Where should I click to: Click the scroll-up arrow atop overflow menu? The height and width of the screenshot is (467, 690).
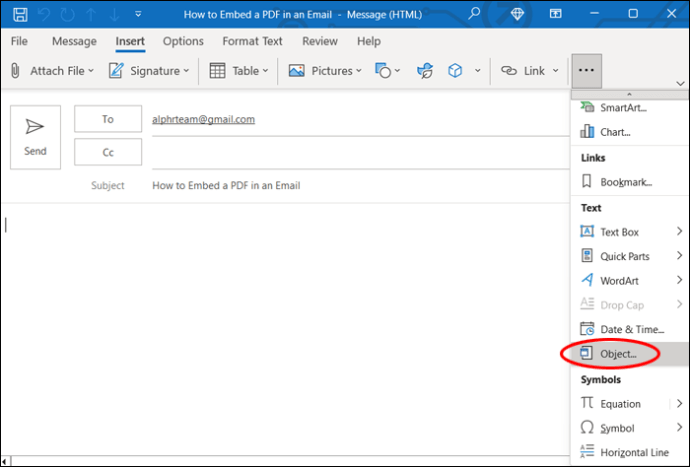pos(629,95)
